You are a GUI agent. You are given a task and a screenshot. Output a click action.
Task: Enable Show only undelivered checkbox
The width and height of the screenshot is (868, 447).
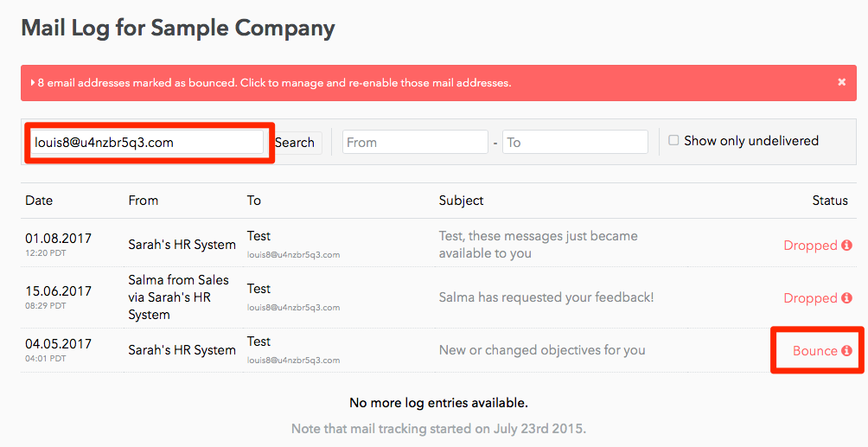point(674,141)
